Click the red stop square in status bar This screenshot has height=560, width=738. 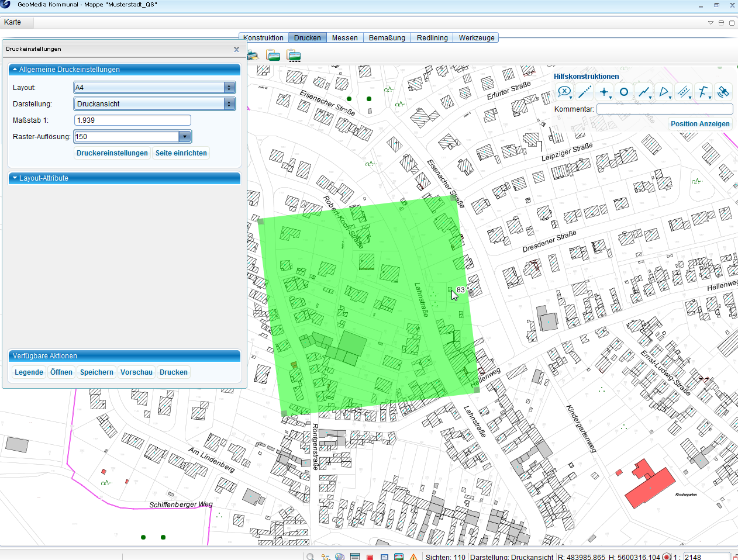pyautogui.click(x=370, y=556)
